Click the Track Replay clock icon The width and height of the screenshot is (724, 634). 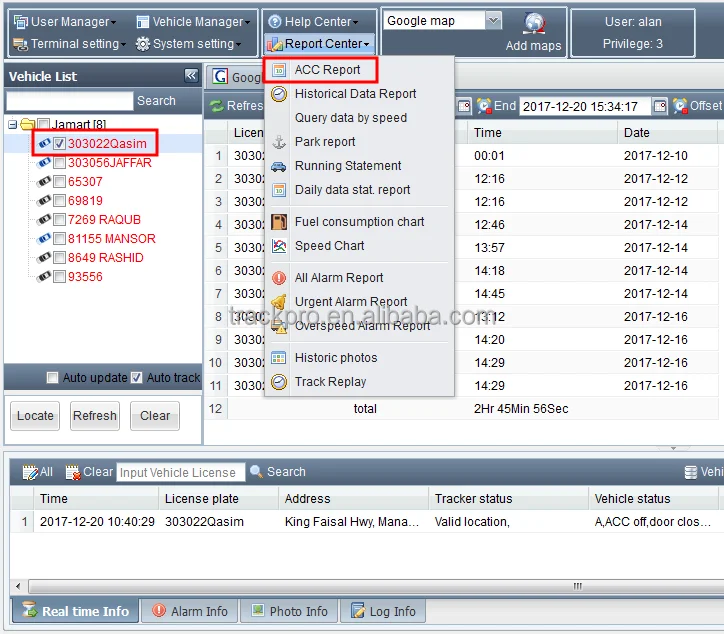pyautogui.click(x=278, y=382)
